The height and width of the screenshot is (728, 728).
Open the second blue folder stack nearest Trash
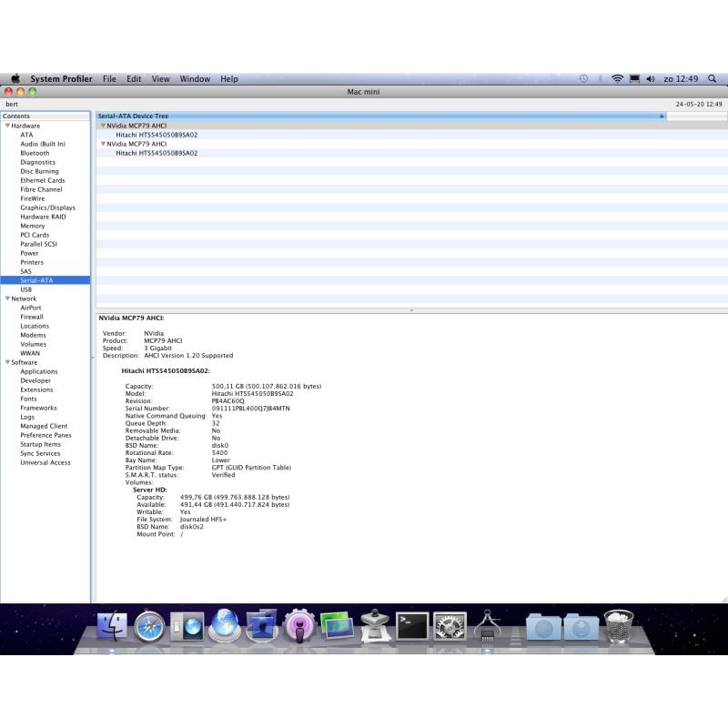581,627
